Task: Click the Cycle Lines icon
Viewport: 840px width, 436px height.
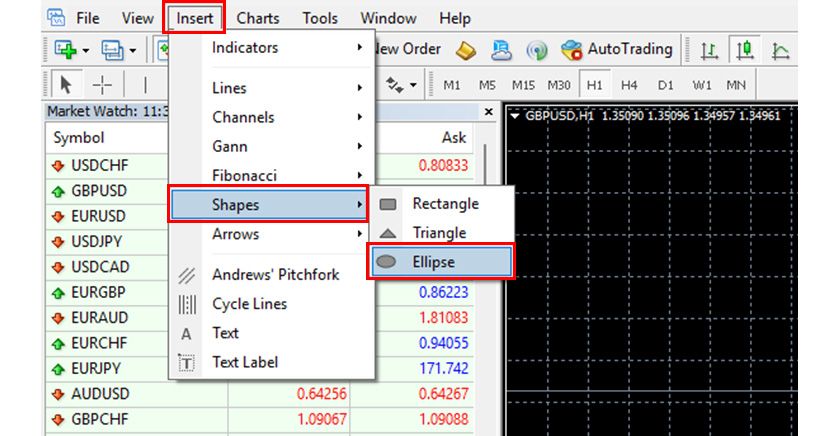Action: [x=186, y=304]
